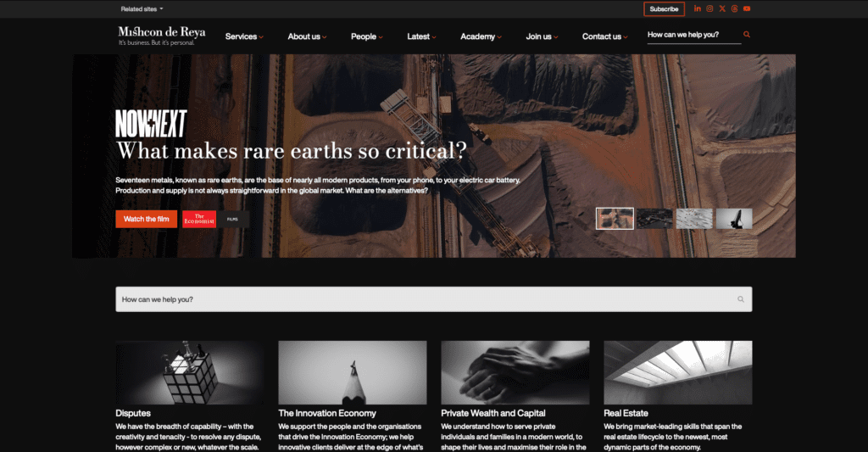Click the Watch the film button
Screen dimensions: 868x452
click(147, 219)
